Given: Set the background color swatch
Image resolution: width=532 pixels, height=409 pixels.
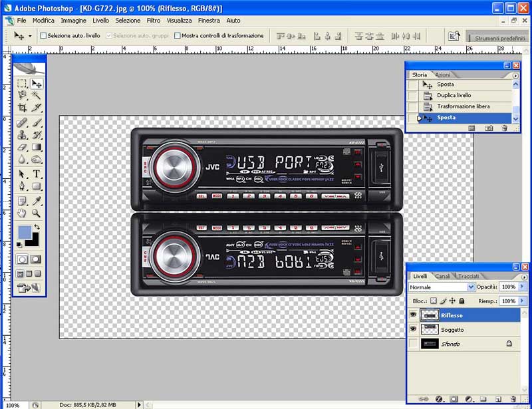Looking at the screenshot, I should [x=35, y=241].
